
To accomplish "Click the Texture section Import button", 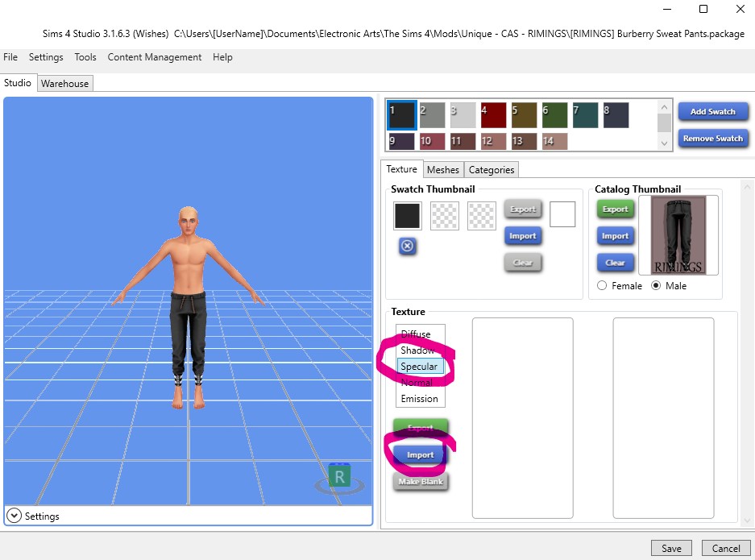I will [x=421, y=454].
